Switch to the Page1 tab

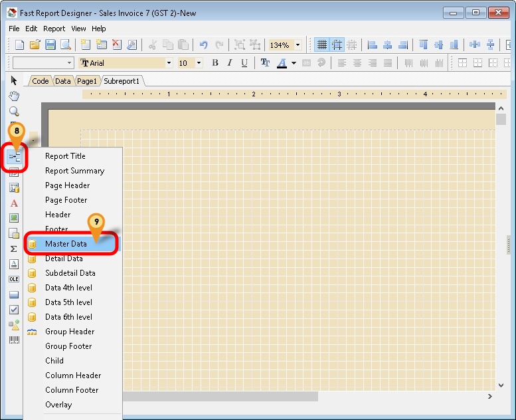87,80
